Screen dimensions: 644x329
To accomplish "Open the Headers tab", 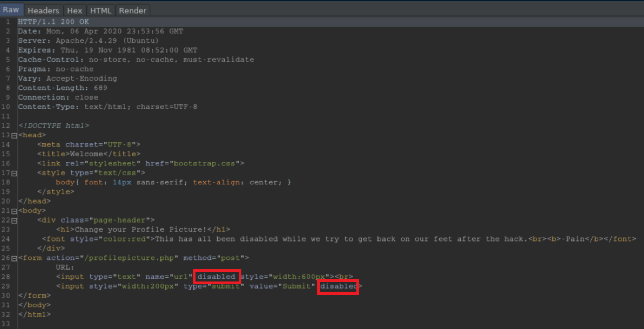I will click(43, 11).
